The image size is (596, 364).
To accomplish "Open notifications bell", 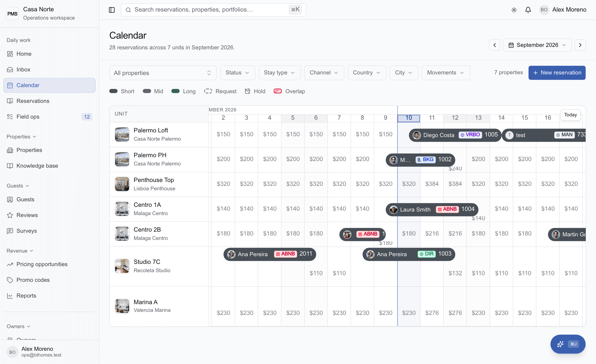I will pos(528,10).
